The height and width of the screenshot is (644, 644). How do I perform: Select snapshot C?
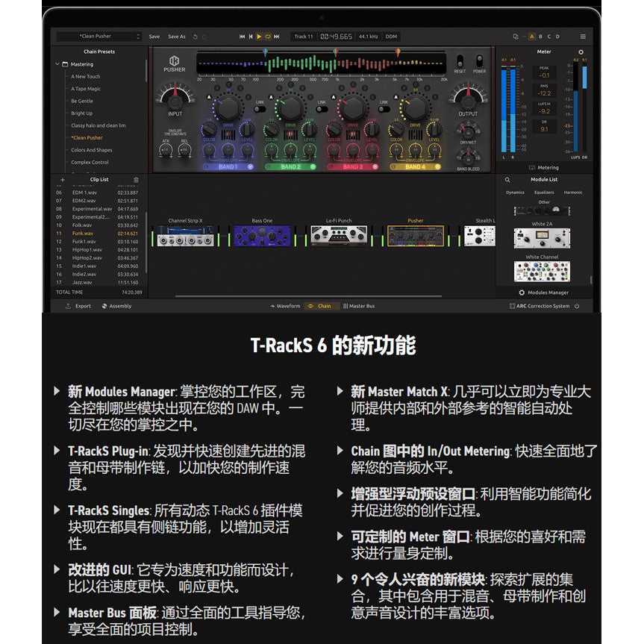point(549,37)
